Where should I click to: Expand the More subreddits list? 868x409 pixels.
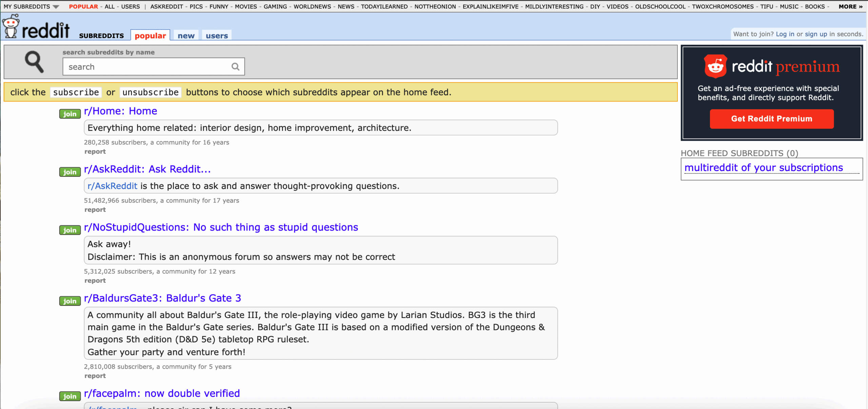point(850,6)
